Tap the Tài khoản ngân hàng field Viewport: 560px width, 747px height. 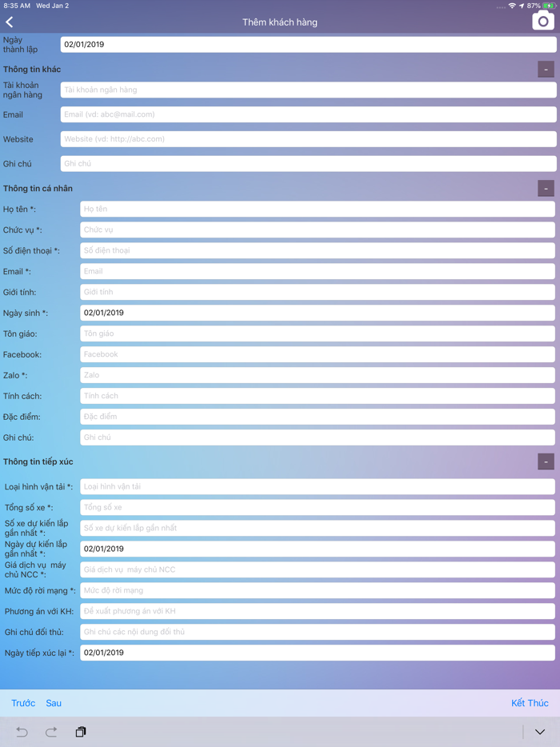click(308, 90)
